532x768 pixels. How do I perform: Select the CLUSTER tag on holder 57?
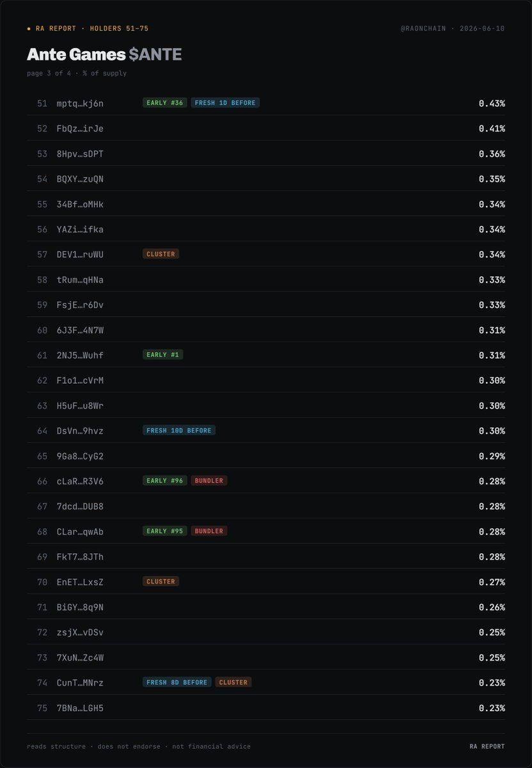[160, 254]
